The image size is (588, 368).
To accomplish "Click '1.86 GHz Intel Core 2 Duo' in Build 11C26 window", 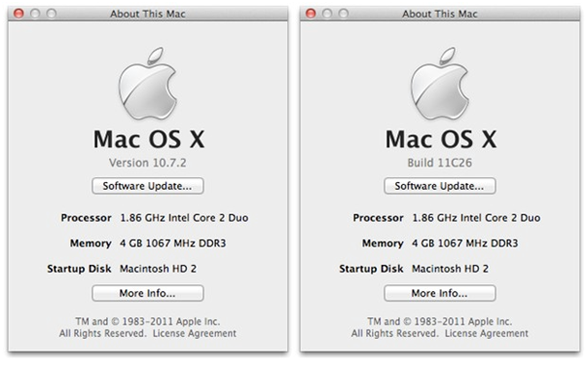I will 476,218.
